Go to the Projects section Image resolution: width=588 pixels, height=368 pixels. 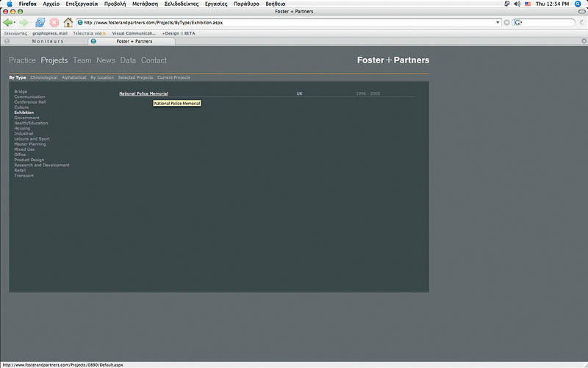[x=54, y=60]
